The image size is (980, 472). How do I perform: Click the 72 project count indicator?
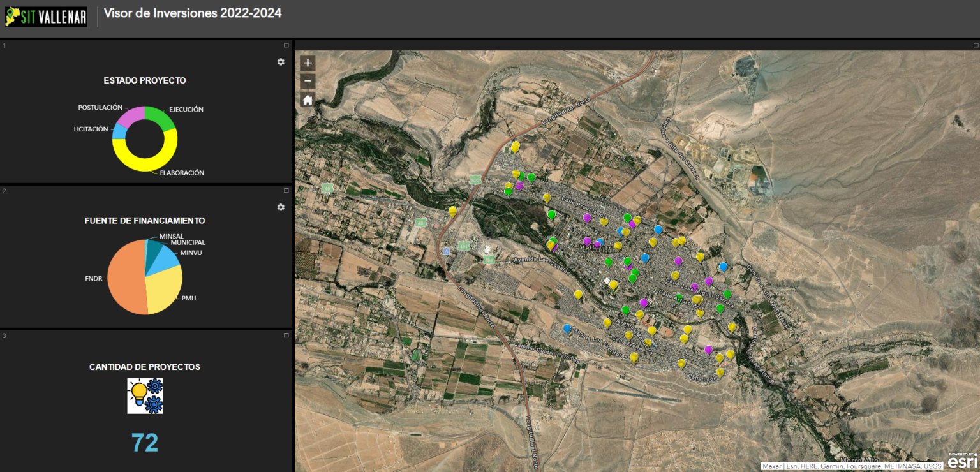tap(145, 443)
